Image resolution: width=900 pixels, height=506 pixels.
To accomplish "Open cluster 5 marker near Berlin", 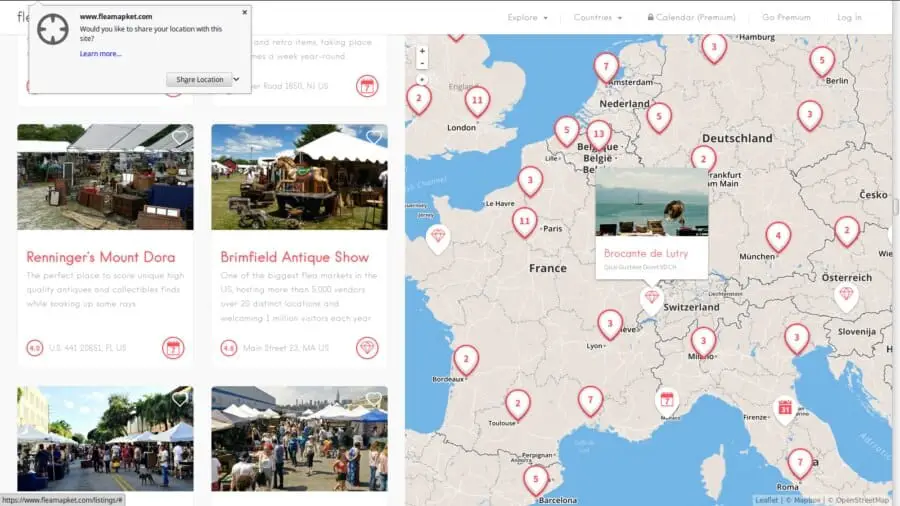I will click(x=821, y=61).
